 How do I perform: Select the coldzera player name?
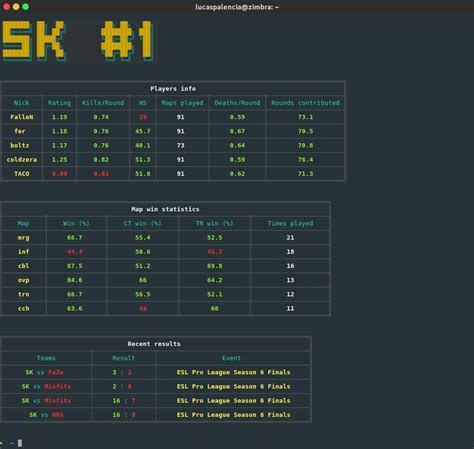click(22, 160)
